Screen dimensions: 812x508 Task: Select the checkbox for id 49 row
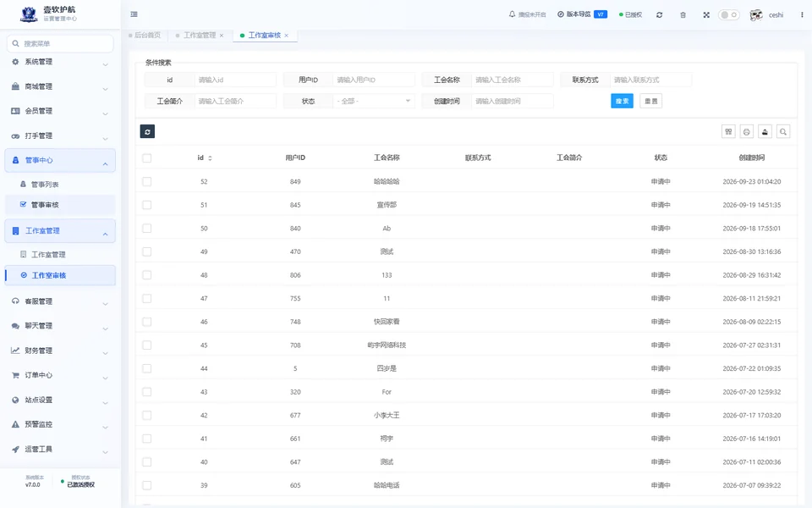coord(147,252)
